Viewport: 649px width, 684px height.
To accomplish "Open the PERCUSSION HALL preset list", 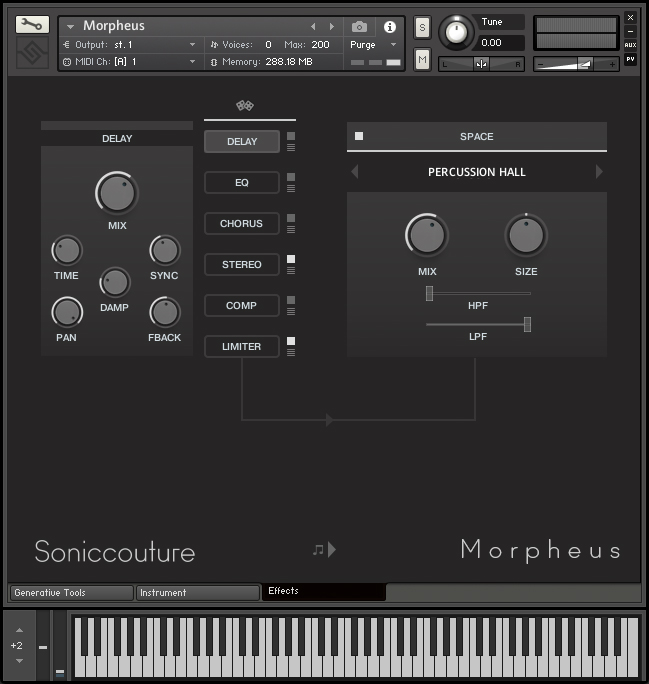I will coord(477,172).
